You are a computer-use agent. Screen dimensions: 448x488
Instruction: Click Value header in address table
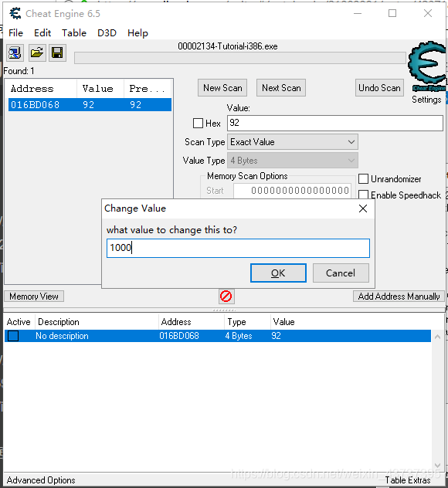coord(283,322)
